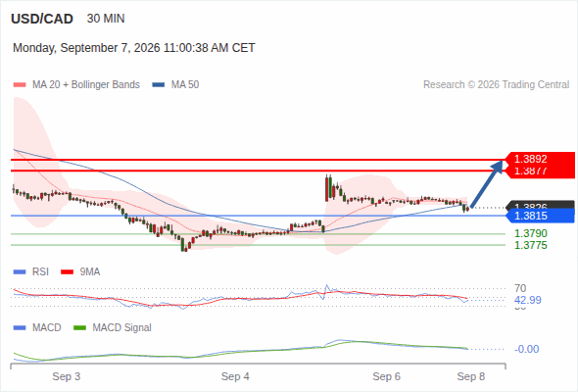
Task: Click the Research Trading Central copyright text
Action: 496,85
